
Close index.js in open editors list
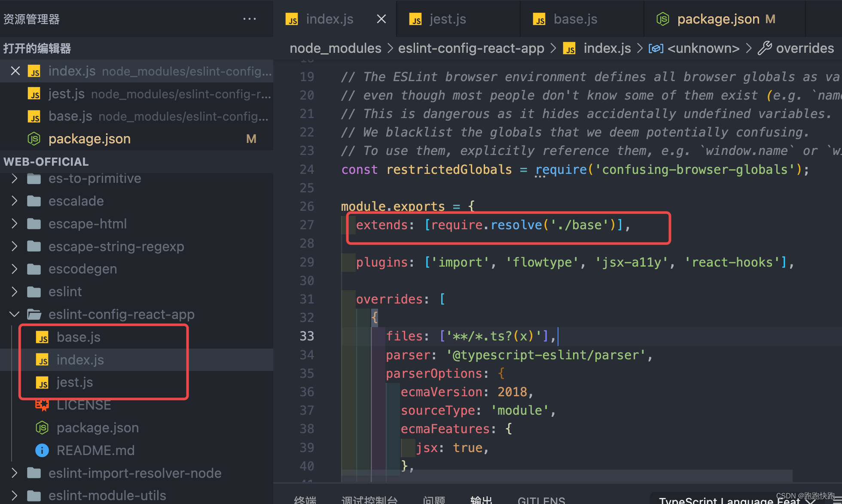(x=15, y=71)
